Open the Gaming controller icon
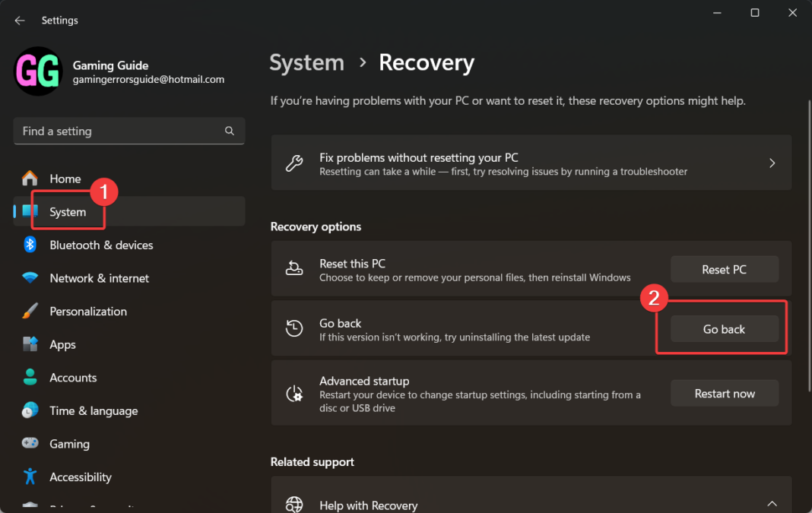 29,443
